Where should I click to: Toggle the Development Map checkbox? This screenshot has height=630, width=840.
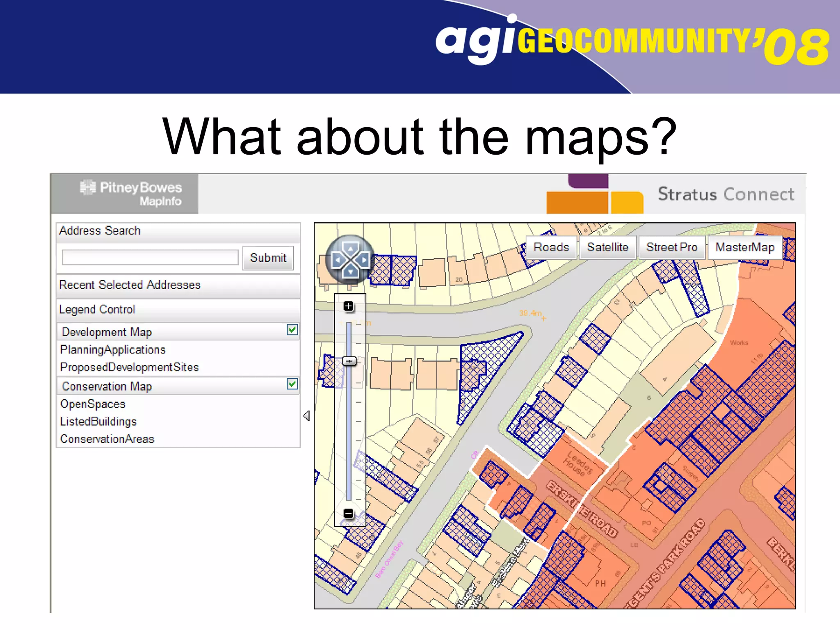click(x=292, y=330)
